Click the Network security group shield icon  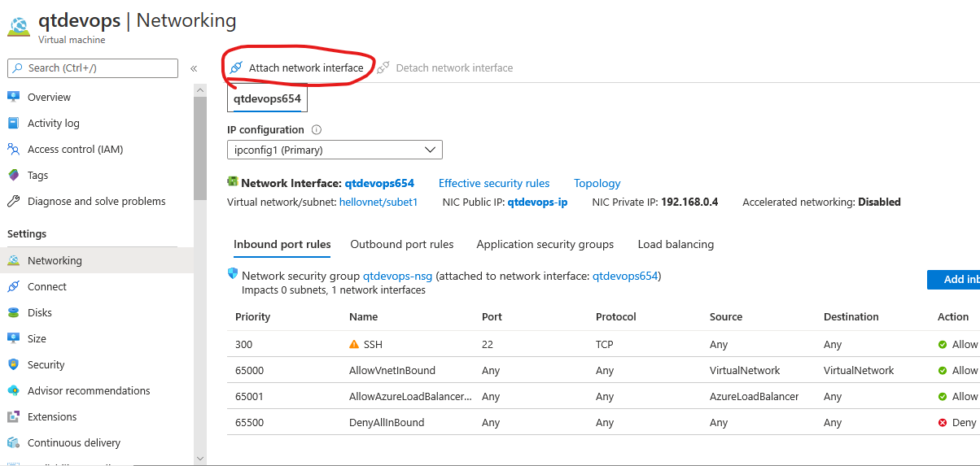[x=233, y=274]
